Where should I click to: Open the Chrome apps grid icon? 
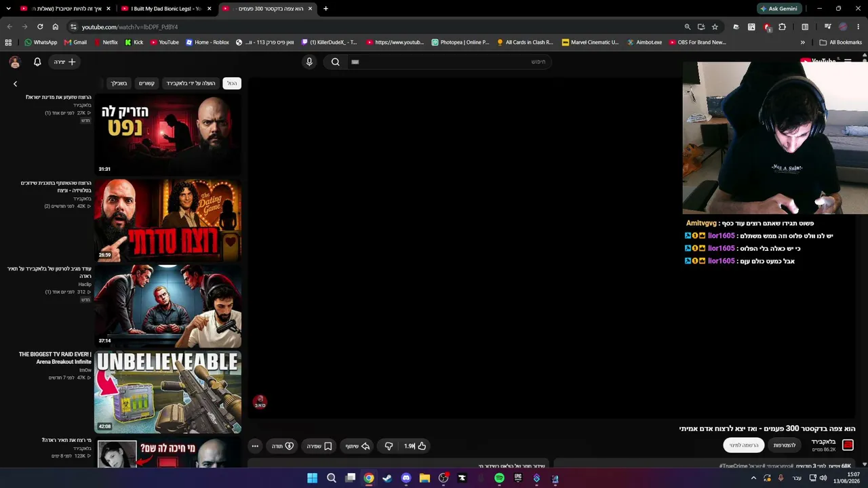coord(8,42)
